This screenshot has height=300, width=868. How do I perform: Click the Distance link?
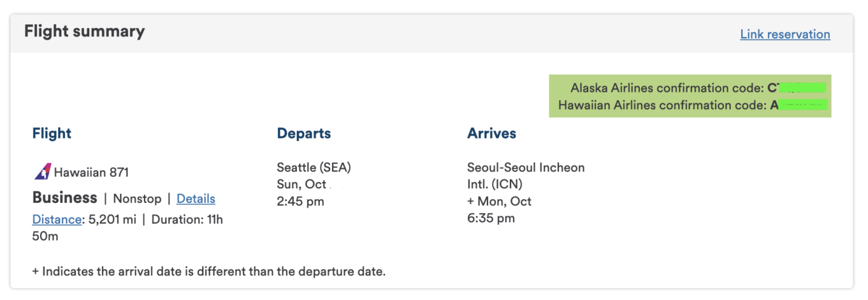(x=57, y=220)
